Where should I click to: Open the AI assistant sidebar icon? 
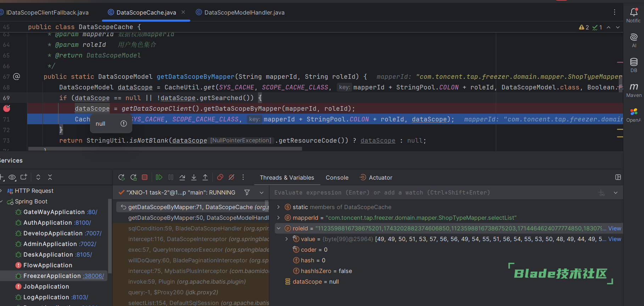click(x=634, y=40)
